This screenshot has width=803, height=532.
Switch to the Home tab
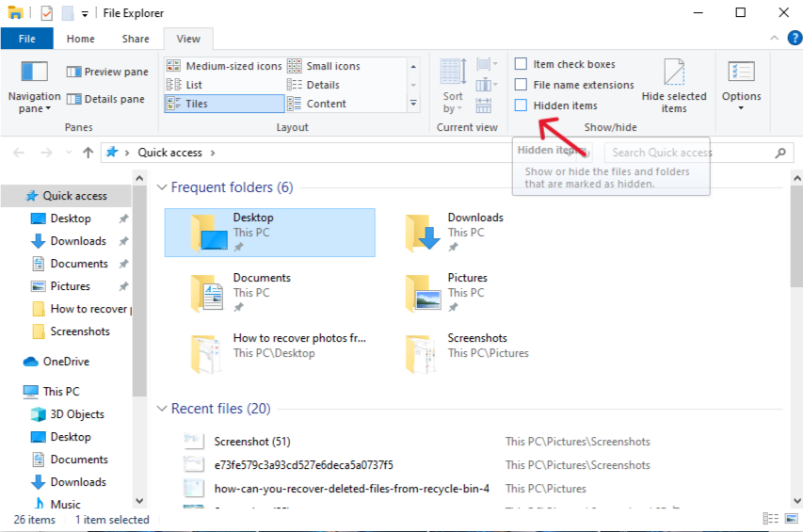(x=80, y=39)
